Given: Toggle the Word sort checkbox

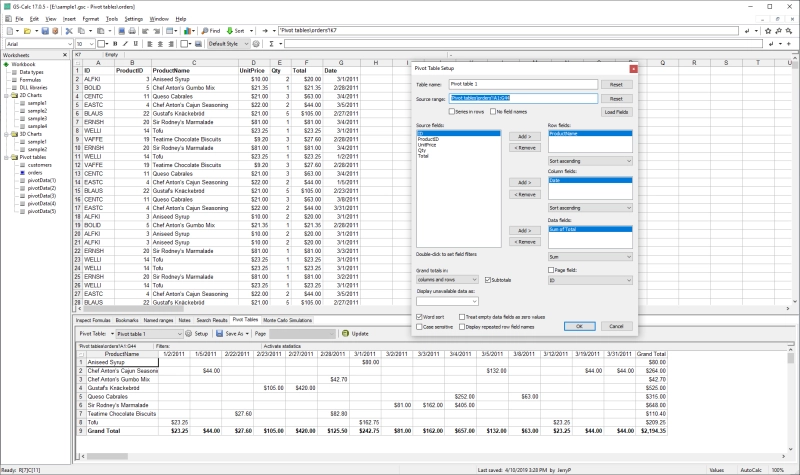Looking at the screenshot, I should pos(419,317).
